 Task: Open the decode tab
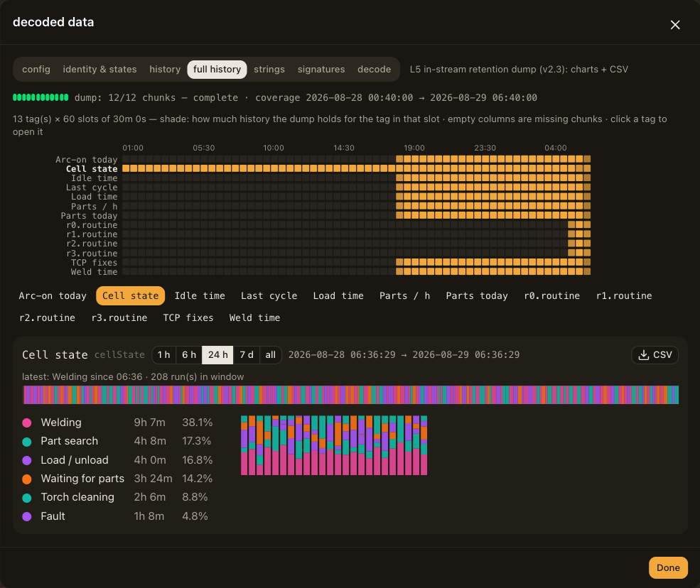374,69
